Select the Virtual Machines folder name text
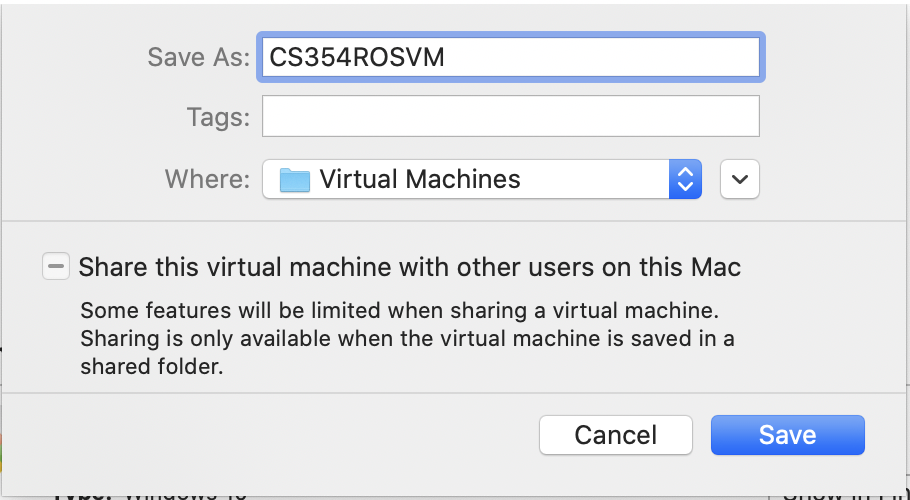Viewport: 910px width, 500px height. coord(420,180)
